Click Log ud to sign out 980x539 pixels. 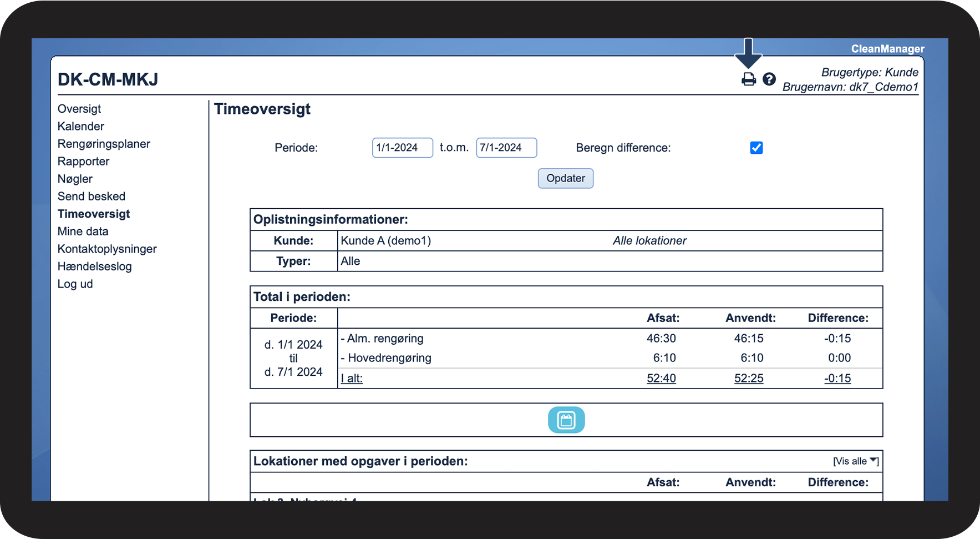75,284
